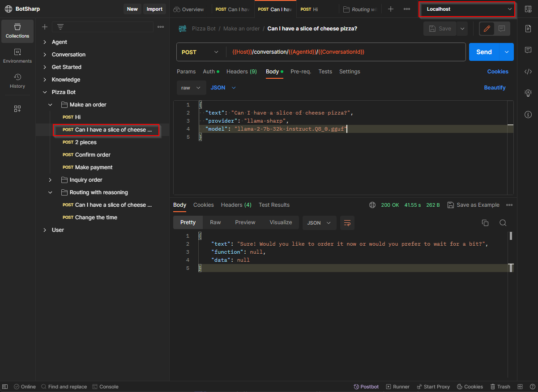Click the Beautify link
538x392 pixels.
point(495,88)
